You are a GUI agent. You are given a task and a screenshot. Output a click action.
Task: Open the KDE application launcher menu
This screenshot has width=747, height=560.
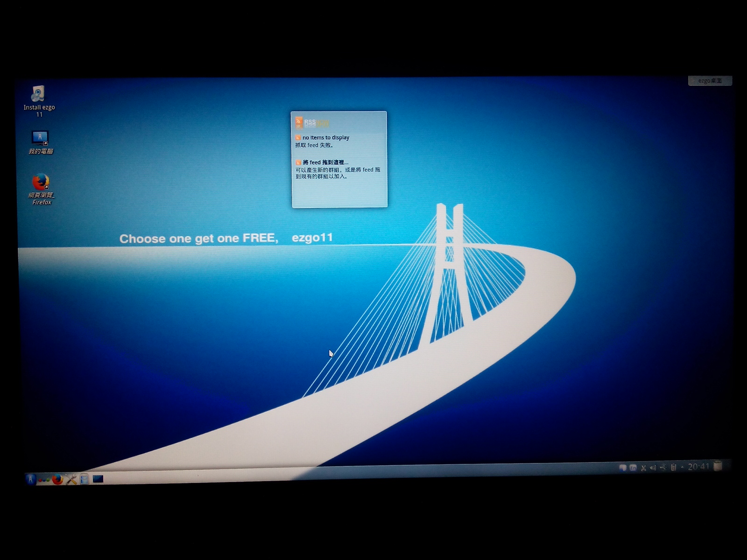click(x=31, y=479)
